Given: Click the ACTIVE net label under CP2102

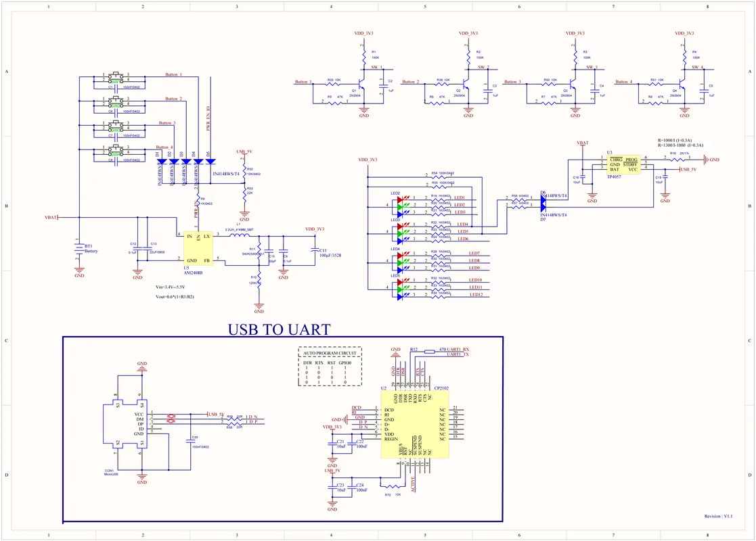Looking at the screenshot, I should tap(413, 484).
